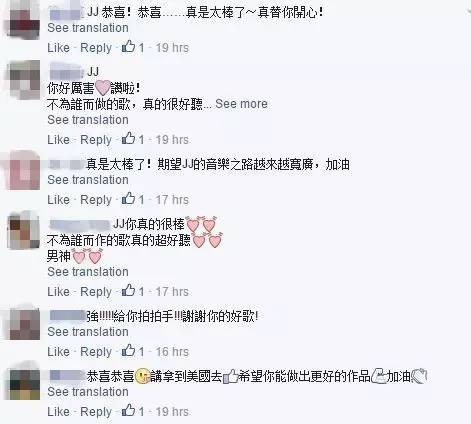See translation of 恭喜恭喜 講拿到美國去 comment
The width and height of the screenshot is (471, 424).
[x=88, y=392]
